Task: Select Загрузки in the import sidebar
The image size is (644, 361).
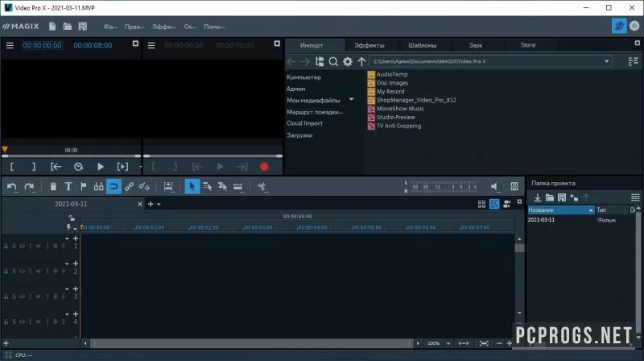Action: (x=299, y=135)
